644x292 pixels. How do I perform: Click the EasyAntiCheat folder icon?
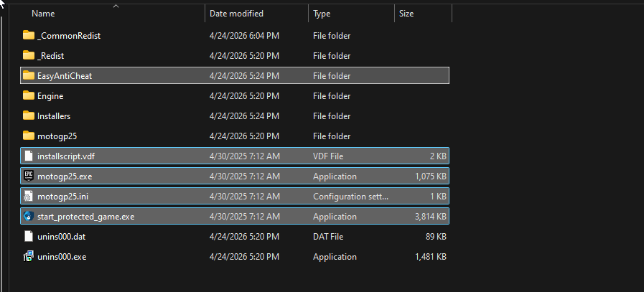(x=28, y=75)
